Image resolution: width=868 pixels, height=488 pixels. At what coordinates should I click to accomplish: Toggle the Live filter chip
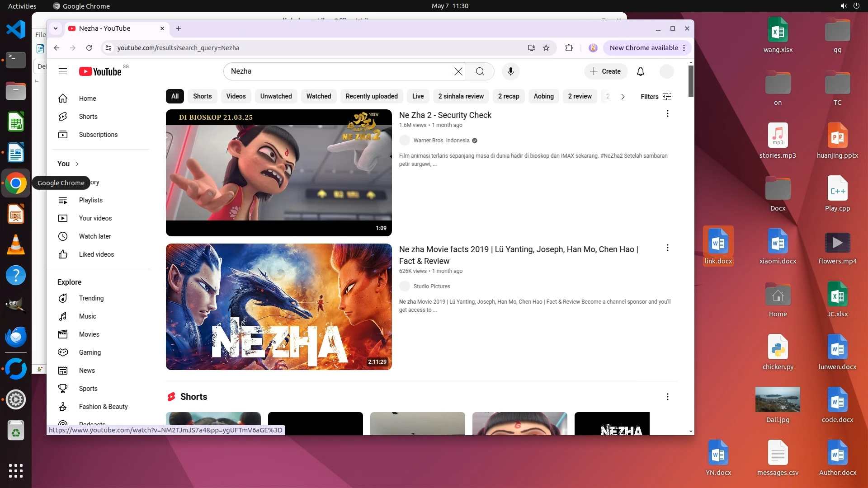tap(418, 96)
